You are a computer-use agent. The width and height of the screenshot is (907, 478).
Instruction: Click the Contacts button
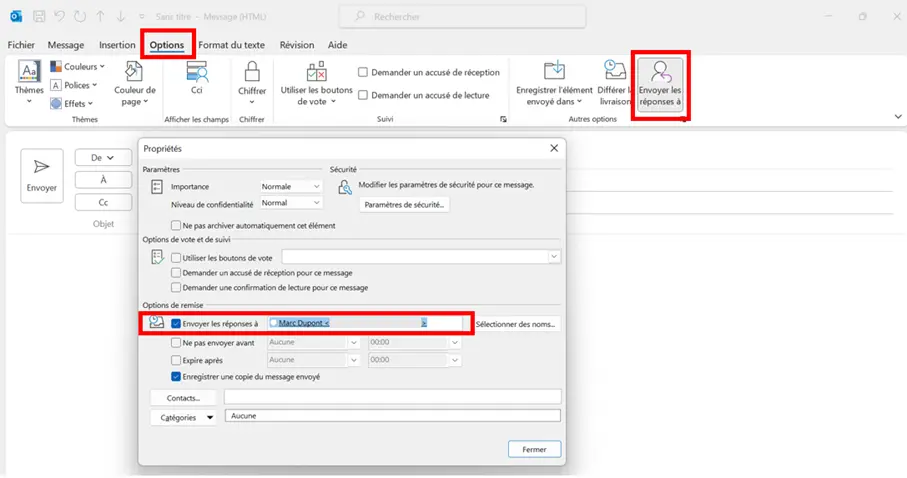[183, 398]
